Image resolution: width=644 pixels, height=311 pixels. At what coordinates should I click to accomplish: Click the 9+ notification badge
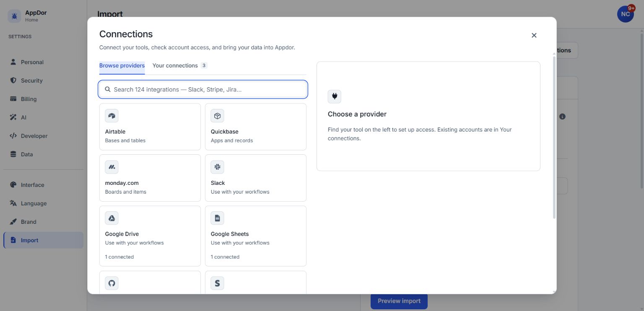(x=631, y=8)
